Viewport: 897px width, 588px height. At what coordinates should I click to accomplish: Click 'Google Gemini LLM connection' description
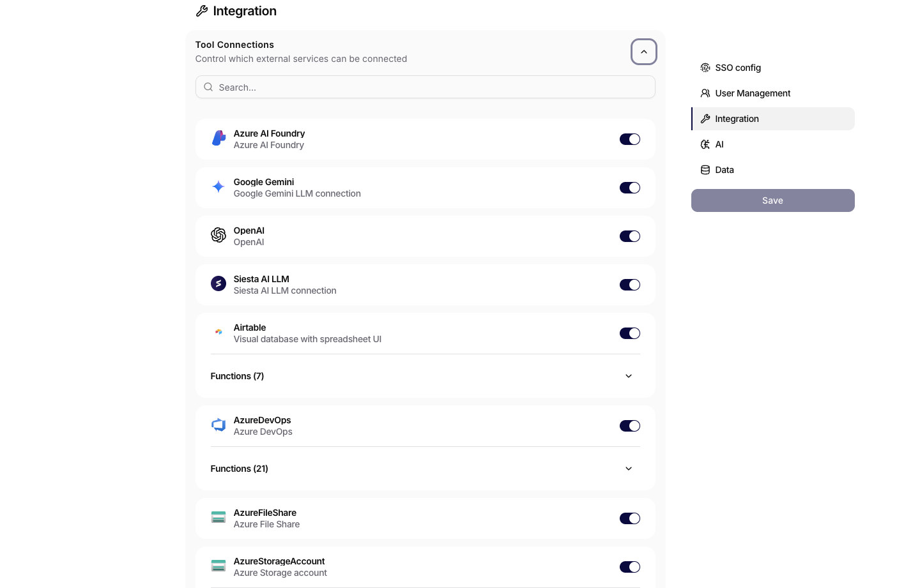click(297, 193)
